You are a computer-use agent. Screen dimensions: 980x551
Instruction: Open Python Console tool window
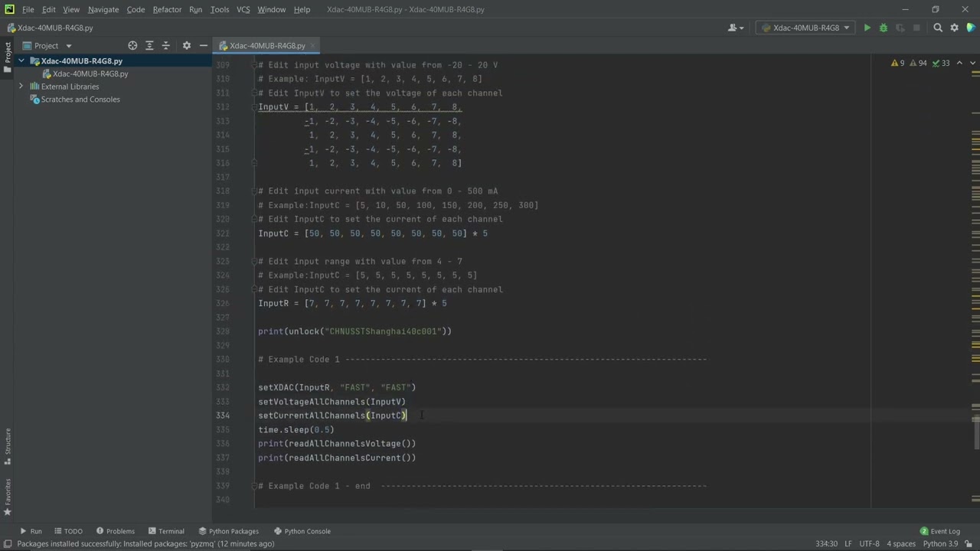click(x=302, y=531)
